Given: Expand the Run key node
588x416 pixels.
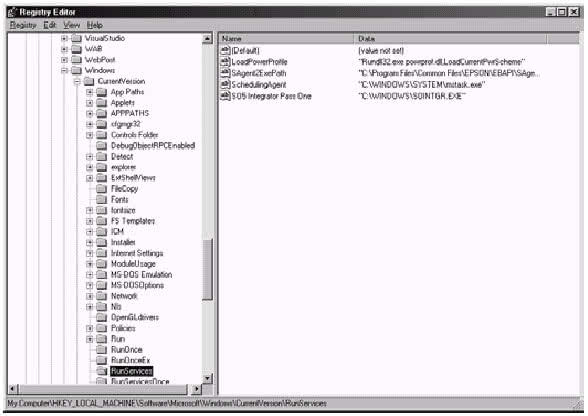Looking at the screenshot, I should pyautogui.click(x=90, y=339).
